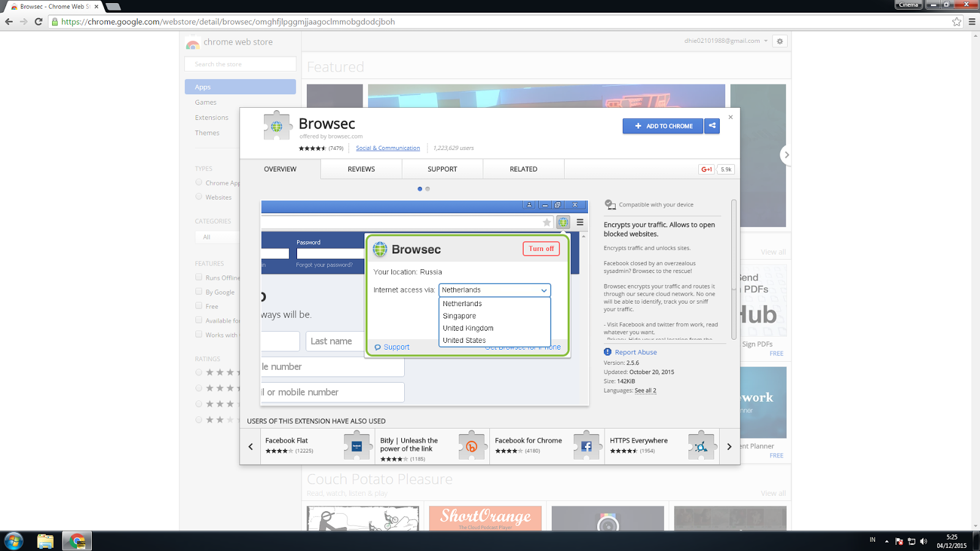Share Browsec using the share icon button

pyautogui.click(x=712, y=126)
